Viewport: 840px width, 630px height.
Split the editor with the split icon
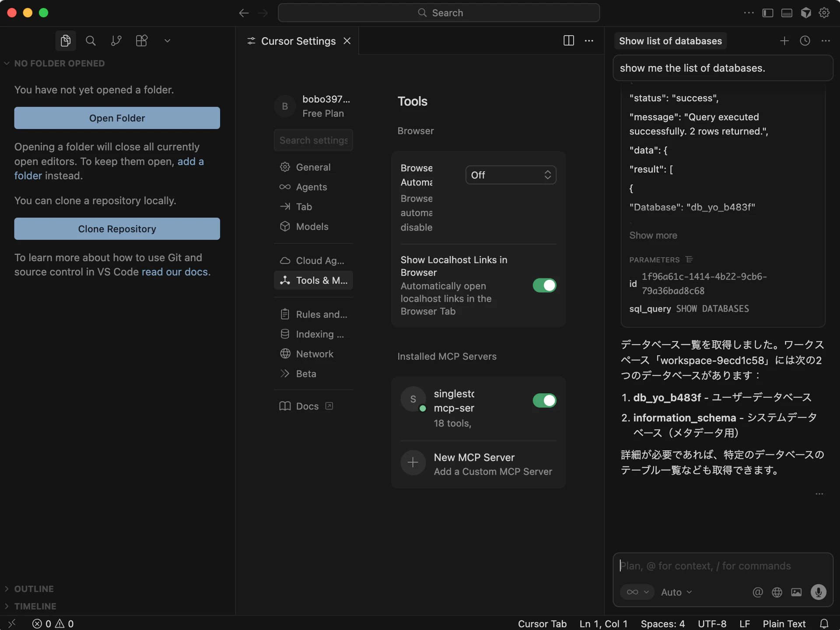(568, 41)
